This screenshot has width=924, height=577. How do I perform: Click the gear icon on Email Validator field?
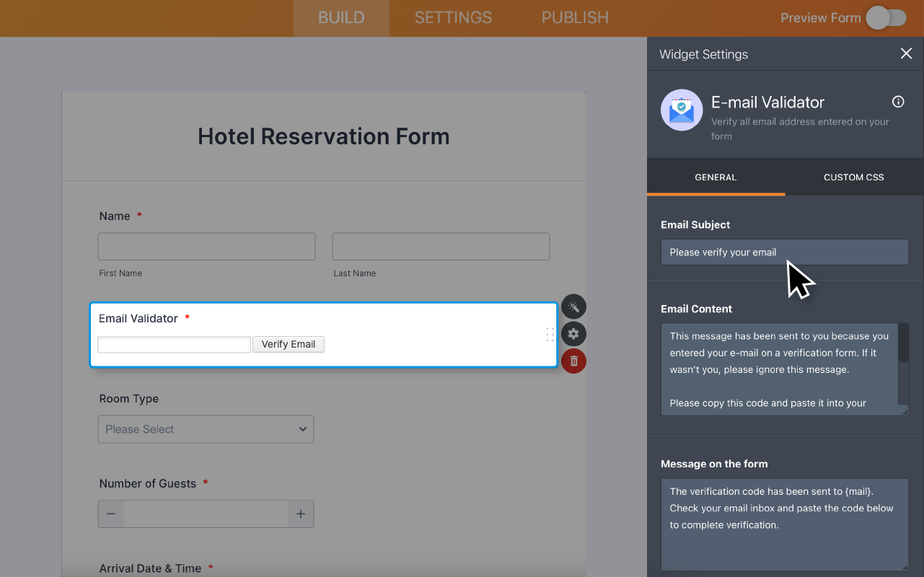pyautogui.click(x=573, y=333)
